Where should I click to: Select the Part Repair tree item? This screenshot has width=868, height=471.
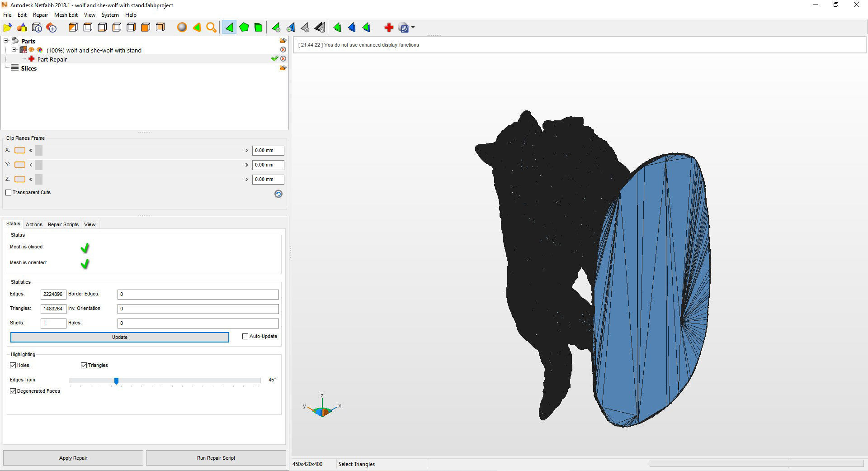52,59
